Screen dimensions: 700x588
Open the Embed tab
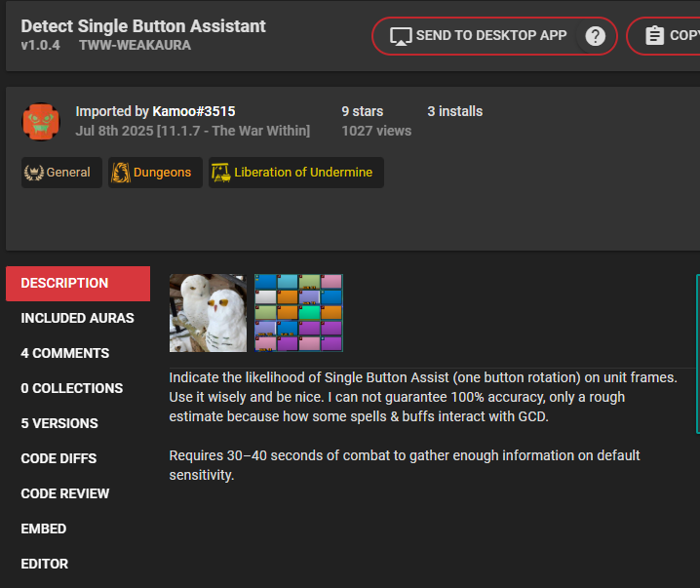coord(78,529)
